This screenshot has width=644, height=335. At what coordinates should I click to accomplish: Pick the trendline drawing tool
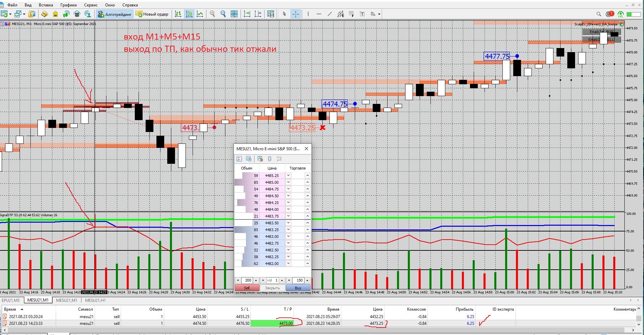(x=329, y=14)
